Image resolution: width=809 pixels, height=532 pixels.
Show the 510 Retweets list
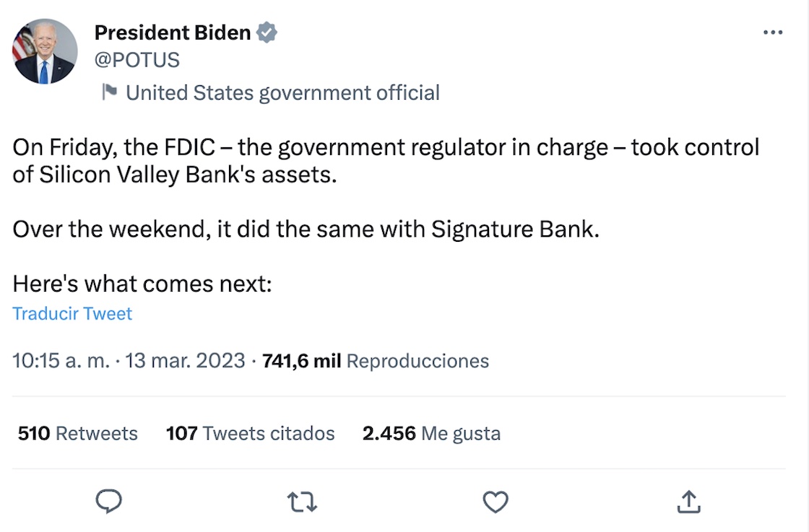click(77, 433)
